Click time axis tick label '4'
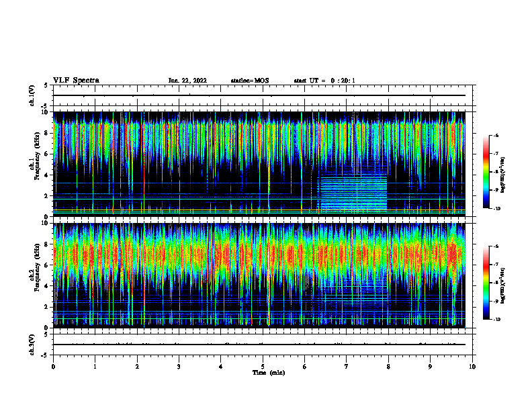Image resolution: width=532 pixels, height=411 pixels. click(221, 367)
